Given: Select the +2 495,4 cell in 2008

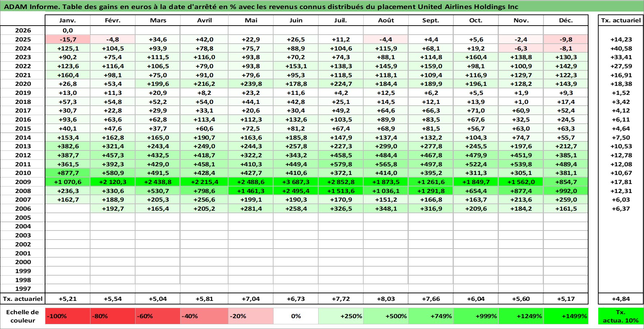Looking at the screenshot, I should click(x=296, y=191).
